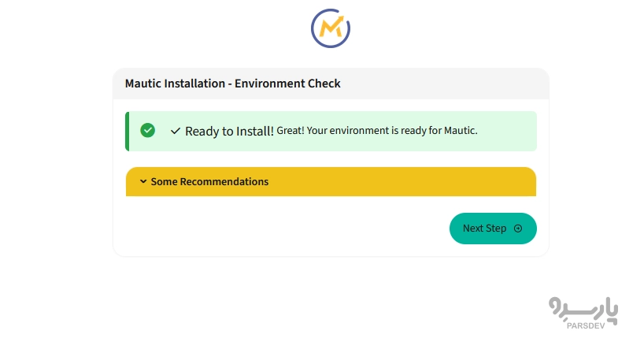
Task: Select the Ready to Install! text
Action: [x=229, y=131]
